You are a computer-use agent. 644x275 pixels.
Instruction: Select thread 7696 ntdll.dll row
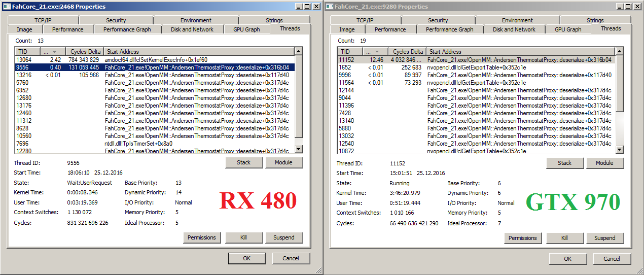(x=155, y=144)
